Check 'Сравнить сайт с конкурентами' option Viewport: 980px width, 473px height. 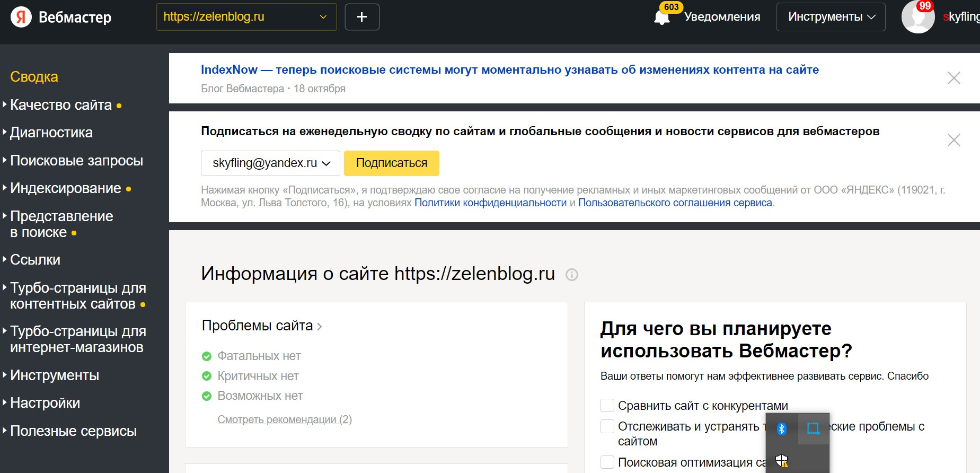tap(607, 406)
